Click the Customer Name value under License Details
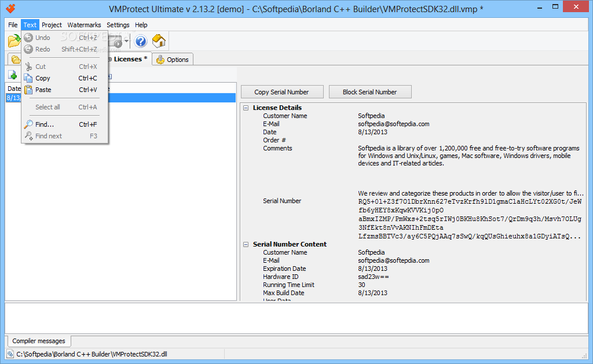 [x=371, y=116]
